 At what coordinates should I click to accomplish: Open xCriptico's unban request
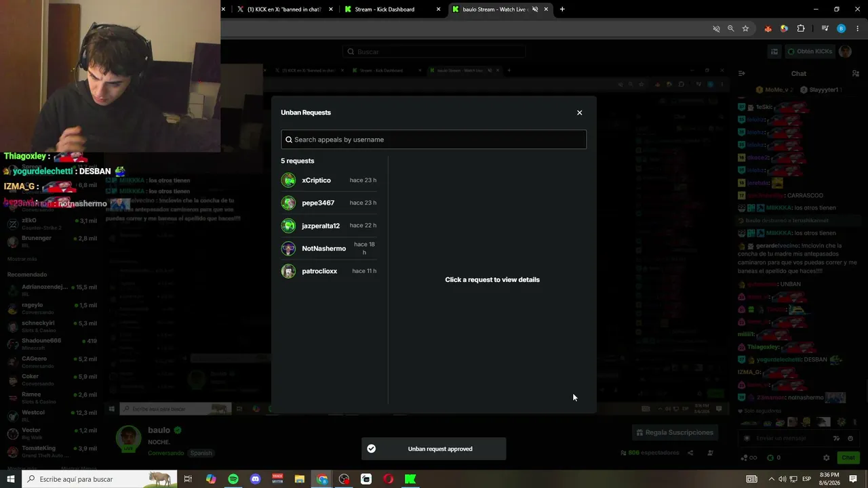tap(330, 180)
